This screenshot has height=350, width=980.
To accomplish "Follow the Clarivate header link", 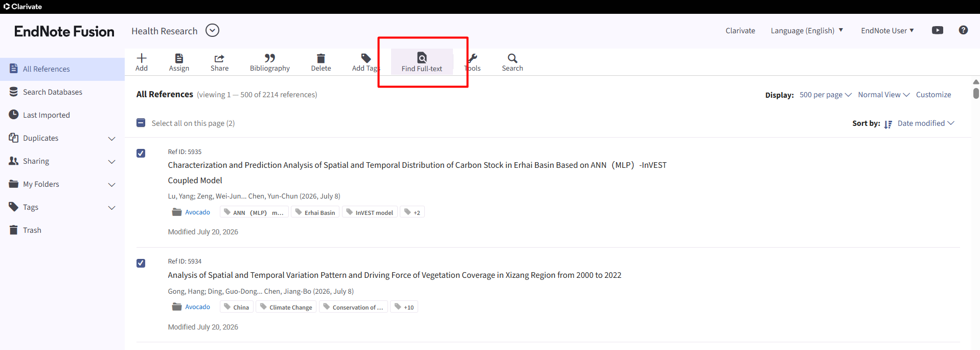I will point(740,31).
